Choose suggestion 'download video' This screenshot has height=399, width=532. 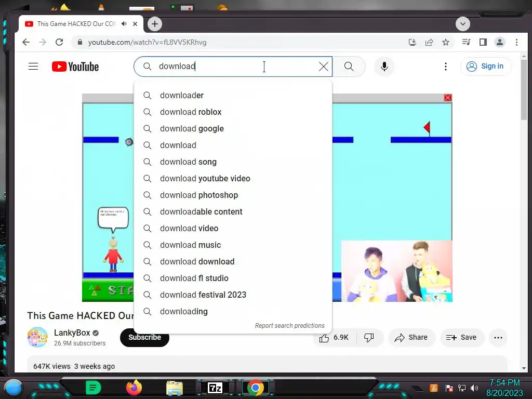tap(233, 229)
